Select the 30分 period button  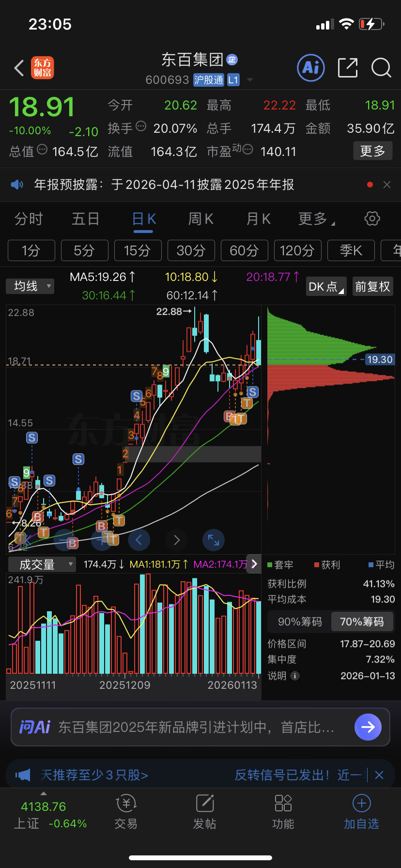191,250
